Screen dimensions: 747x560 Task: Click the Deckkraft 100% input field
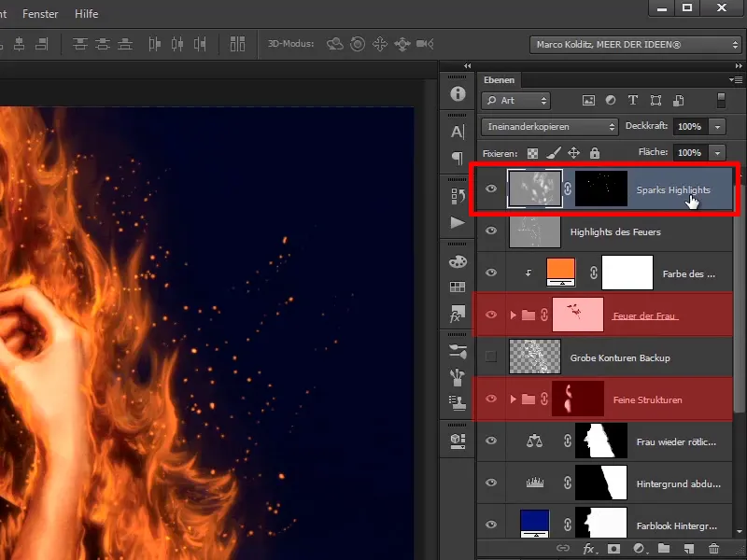coord(691,127)
